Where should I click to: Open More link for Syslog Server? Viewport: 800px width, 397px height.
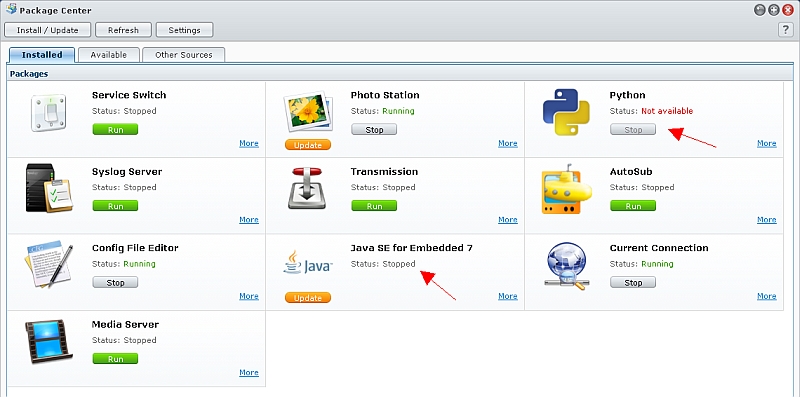[x=249, y=219]
